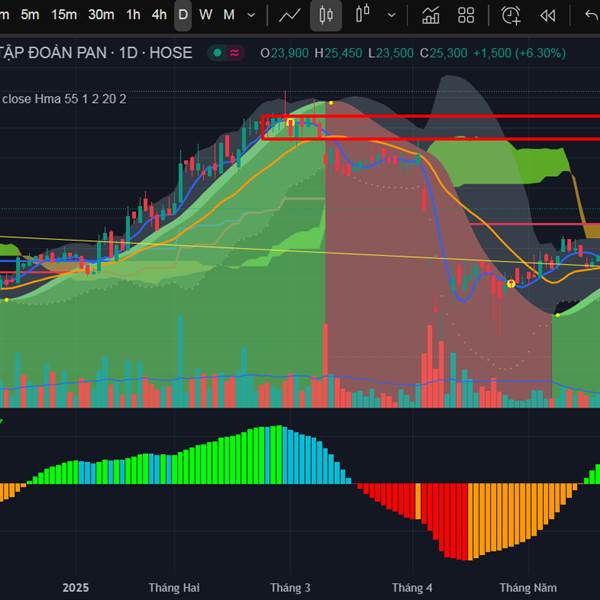Create an alert with the clock icon

(x=511, y=15)
